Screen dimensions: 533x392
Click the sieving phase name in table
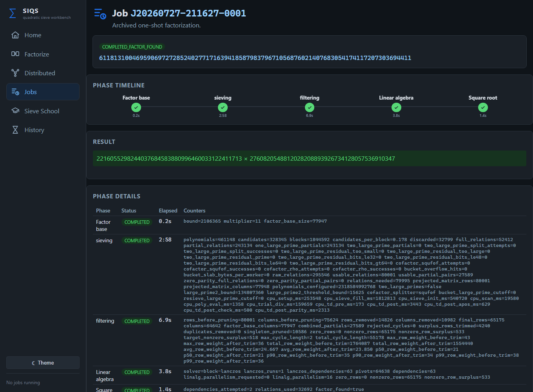[104, 241]
